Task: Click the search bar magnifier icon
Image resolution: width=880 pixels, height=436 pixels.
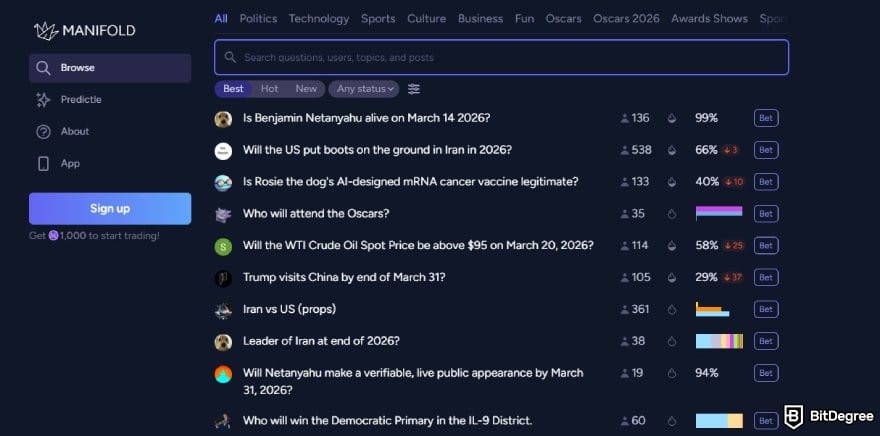Action: tap(230, 57)
